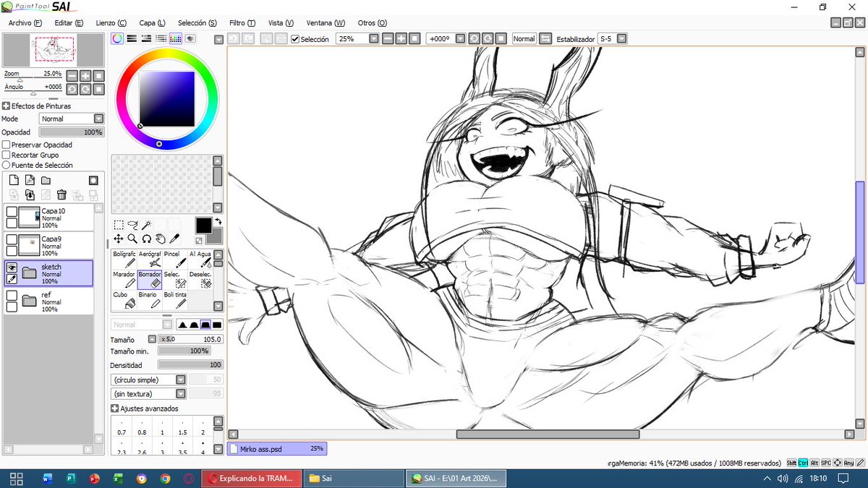Create a new linework layer

30,180
